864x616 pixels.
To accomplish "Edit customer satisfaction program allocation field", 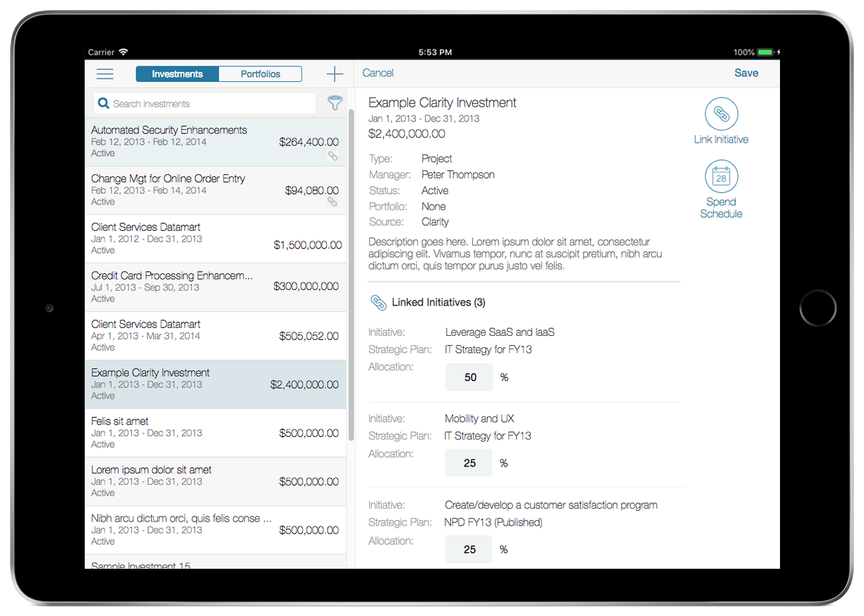I will click(x=469, y=550).
